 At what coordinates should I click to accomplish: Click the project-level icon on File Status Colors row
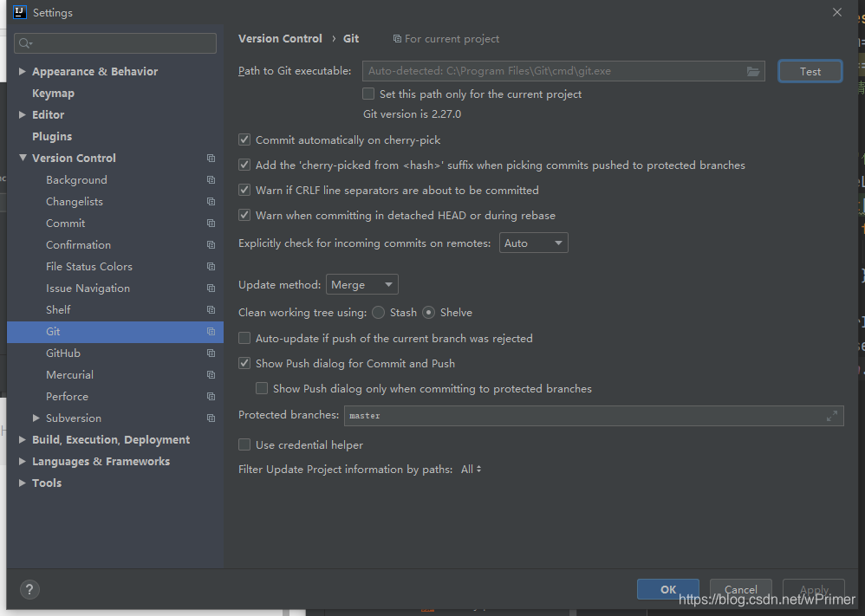(x=211, y=266)
